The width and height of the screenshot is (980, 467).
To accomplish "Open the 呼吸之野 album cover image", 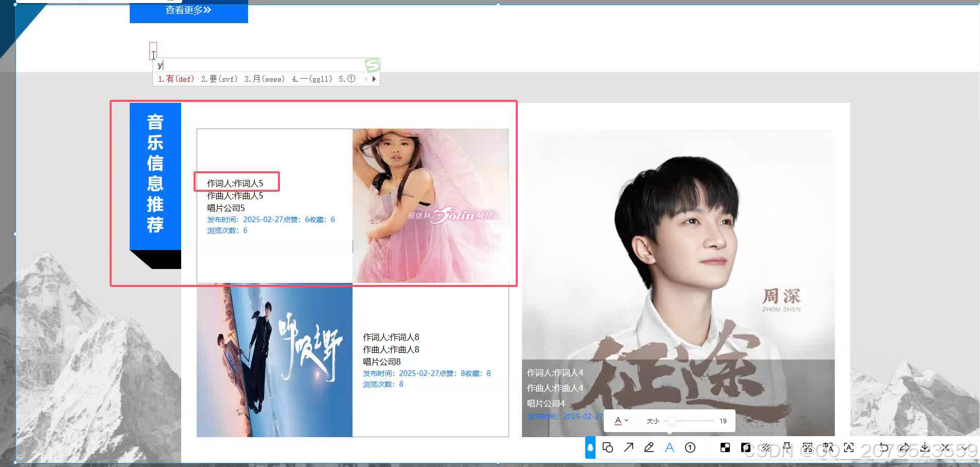I will pos(274,360).
